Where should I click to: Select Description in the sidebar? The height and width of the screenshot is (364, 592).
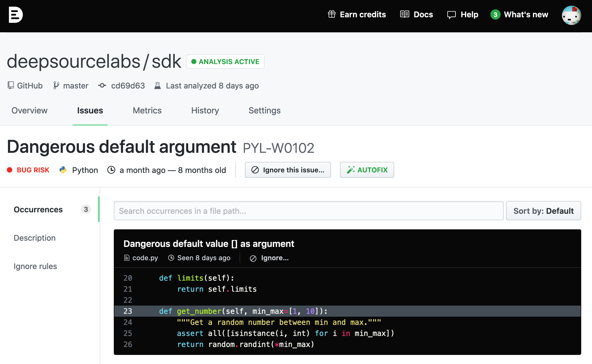(x=35, y=238)
